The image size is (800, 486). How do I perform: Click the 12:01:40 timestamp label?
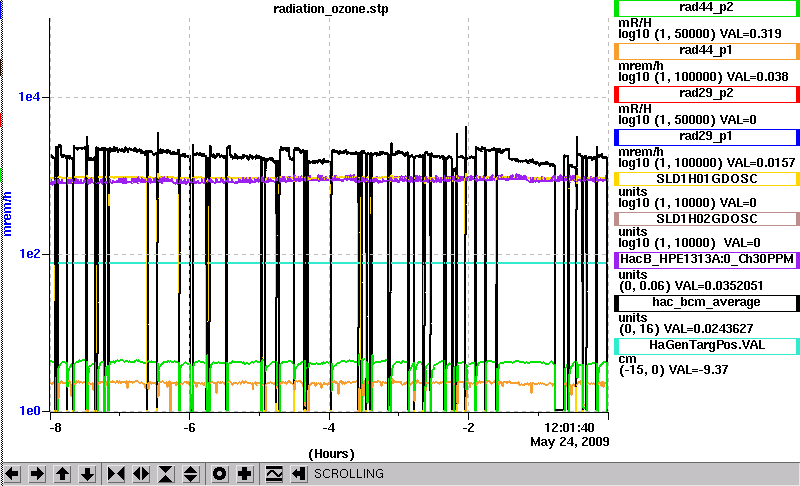point(569,427)
